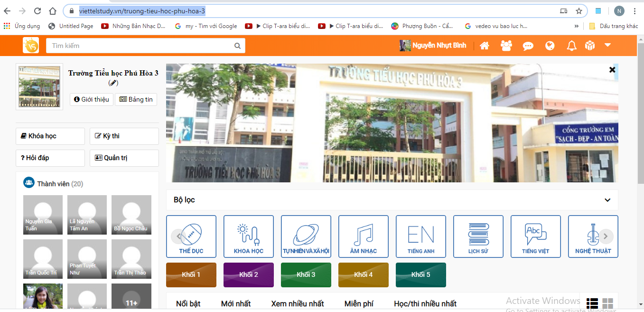Click the cube icon in the header
The height and width of the screenshot is (312, 644).
(590, 46)
